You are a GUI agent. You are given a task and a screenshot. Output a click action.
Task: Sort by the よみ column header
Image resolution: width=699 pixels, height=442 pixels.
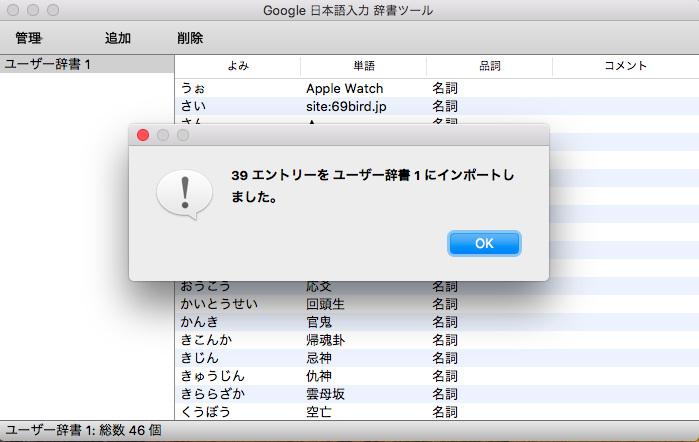tap(238, 66)
